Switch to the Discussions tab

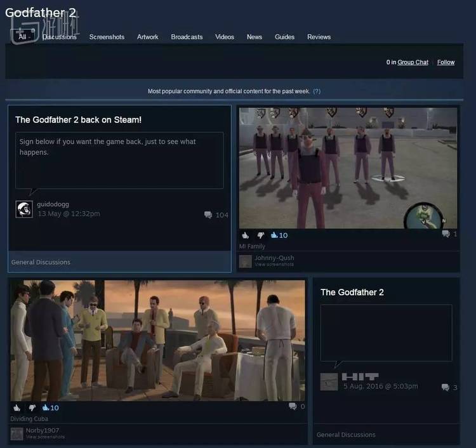60,37
